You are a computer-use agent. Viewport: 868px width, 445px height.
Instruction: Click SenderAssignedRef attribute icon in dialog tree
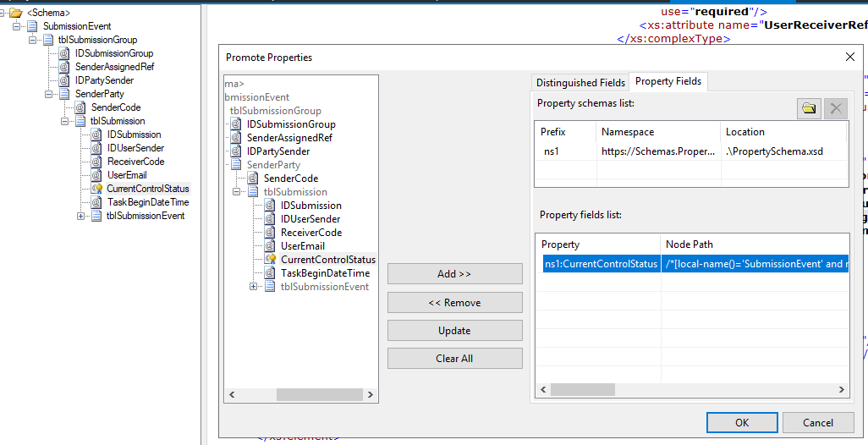click(236, 138)
